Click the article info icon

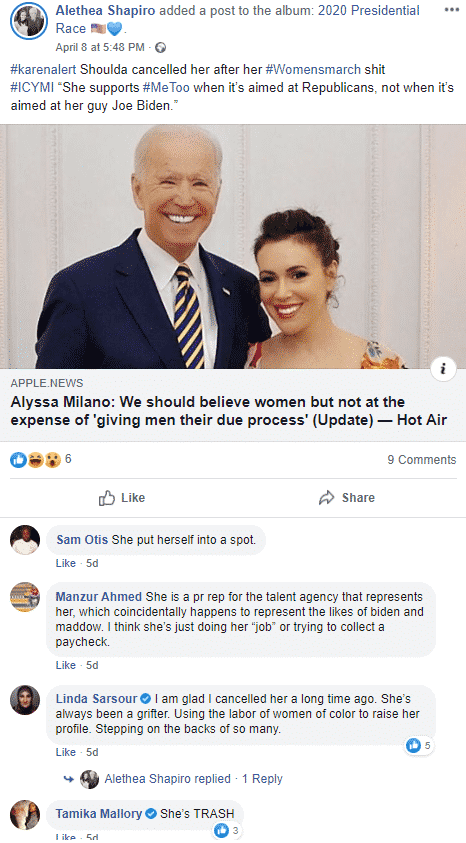(x=443, y=369)
